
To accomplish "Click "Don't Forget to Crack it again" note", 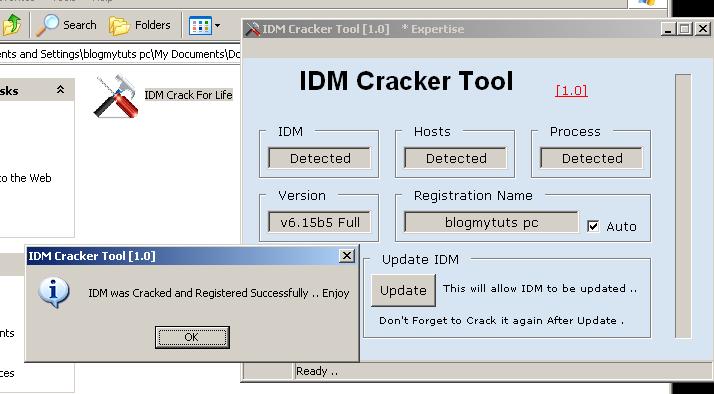I will point(501,320).
